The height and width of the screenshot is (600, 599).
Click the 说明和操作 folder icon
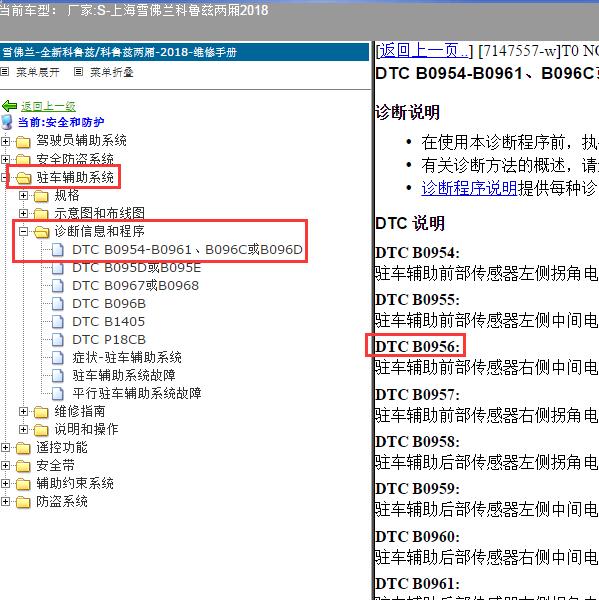pos(41,430)
